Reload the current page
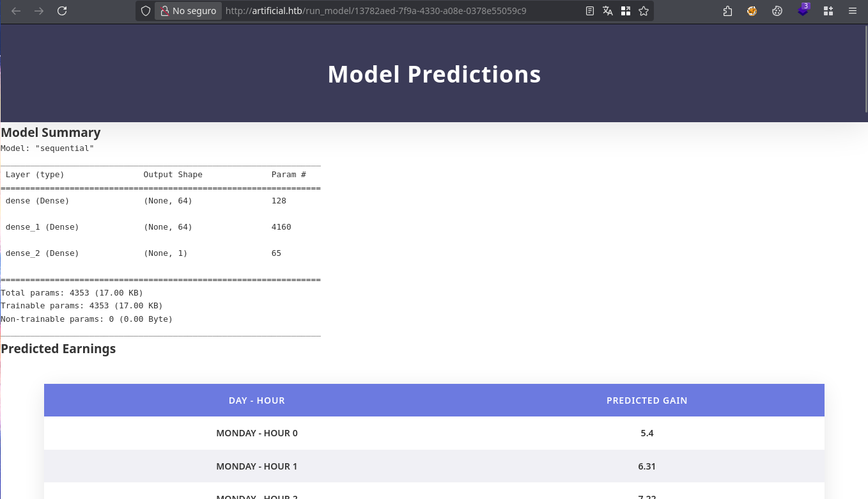 pyautogui.click(x=62, y=11)
